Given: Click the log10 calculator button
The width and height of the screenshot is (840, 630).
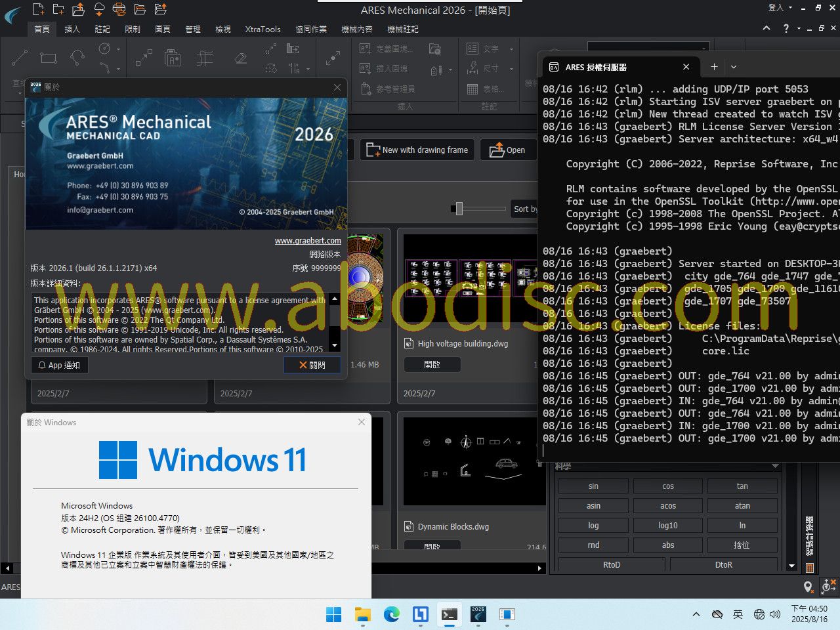Looking at the screenshot, I should click(668, 526).
